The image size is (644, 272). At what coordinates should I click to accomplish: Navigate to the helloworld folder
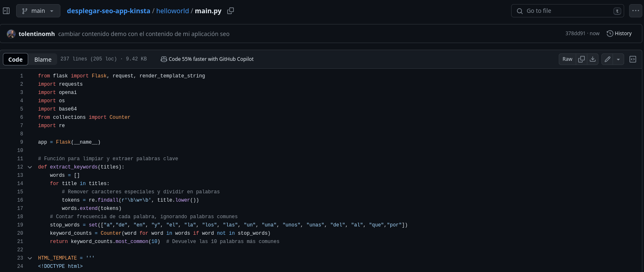173,11
